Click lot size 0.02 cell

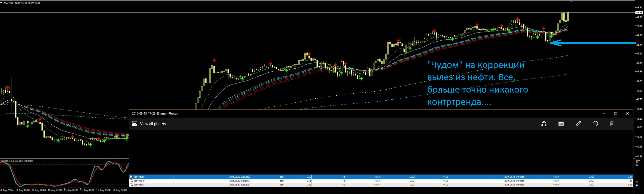(309, 177)
